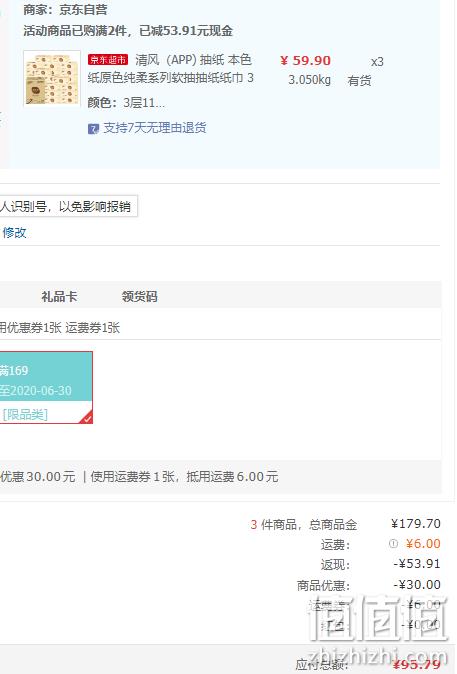Click the 7-day return question mark icon
The image size is (457, 674).
(93, 129)
